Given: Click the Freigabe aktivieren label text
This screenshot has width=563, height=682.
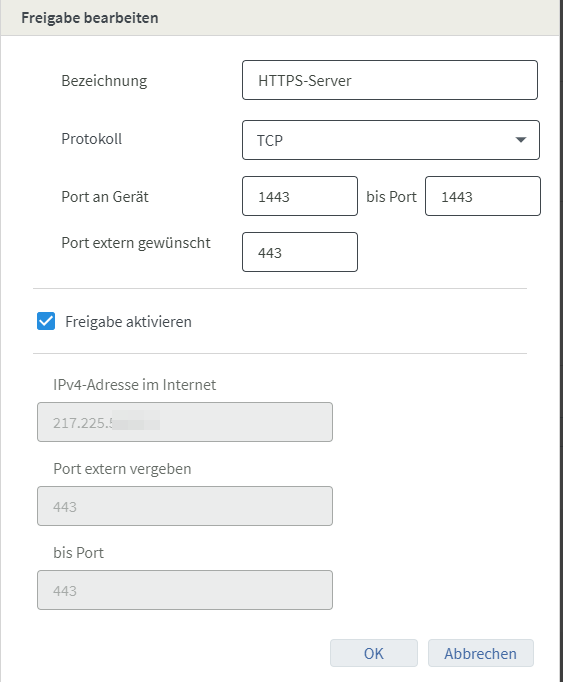Looking at the screenshot, I should coord(128,322).
